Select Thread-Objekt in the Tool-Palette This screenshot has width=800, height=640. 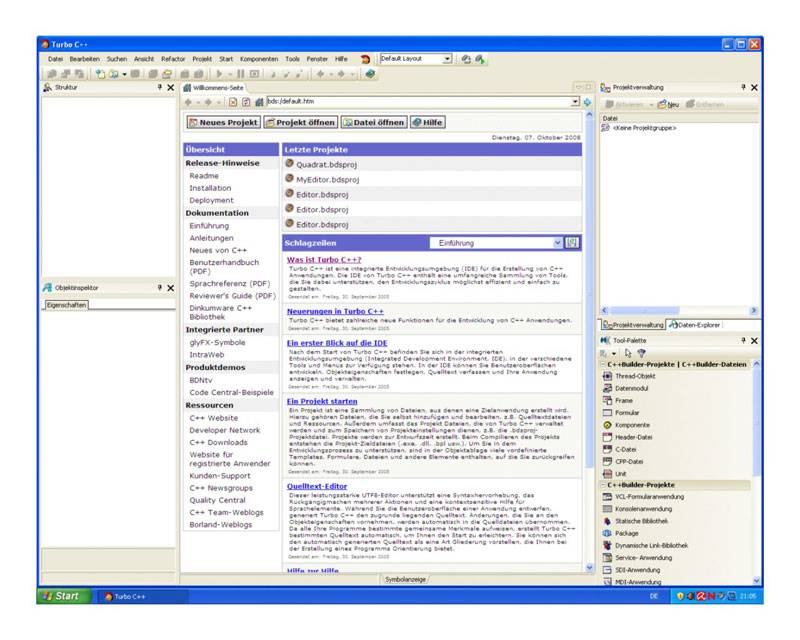click(636, 376)
